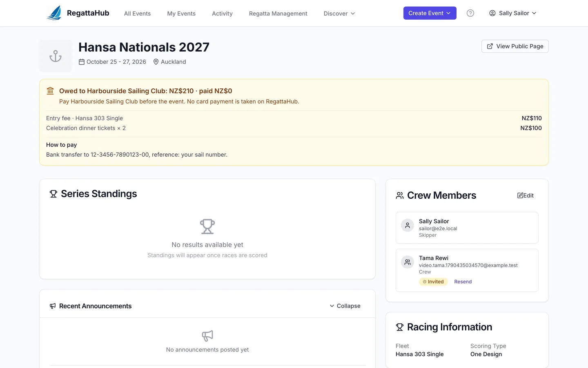The width and height of the screenshot is (588, 368).
Task: Open View Public Page
Action: (x=515, y=46)
